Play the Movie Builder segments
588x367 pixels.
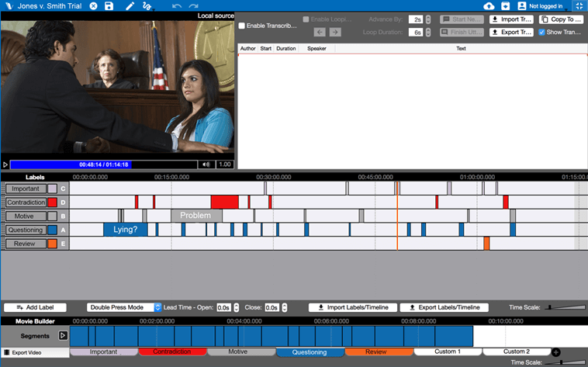pos(64,336)
